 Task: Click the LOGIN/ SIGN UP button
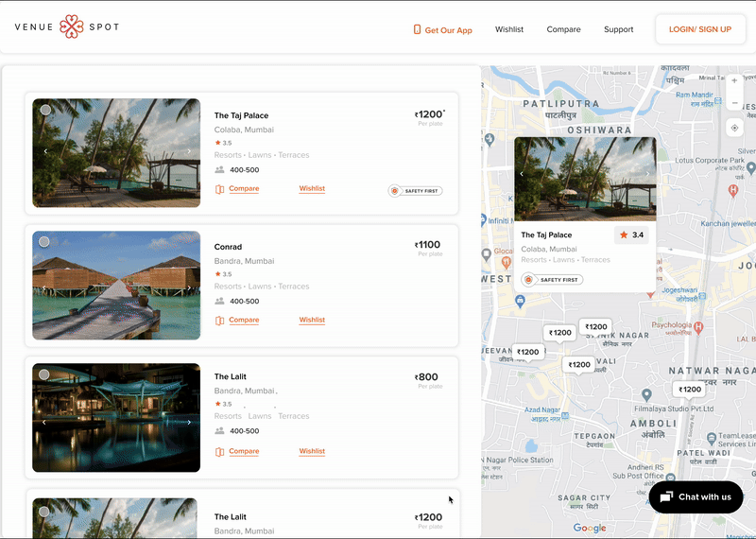tap(700, 29)
